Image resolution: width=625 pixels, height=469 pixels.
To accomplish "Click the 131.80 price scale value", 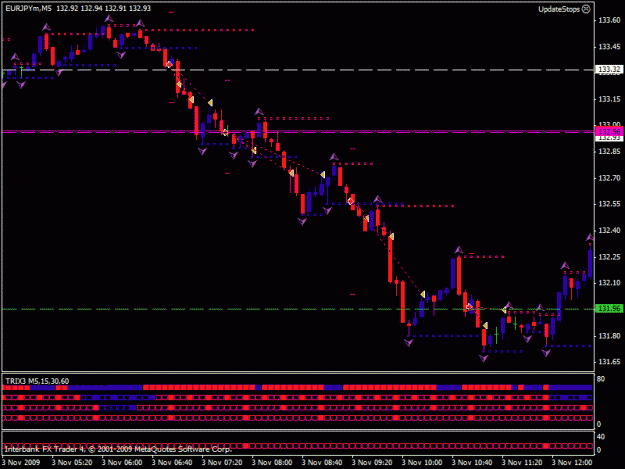I will pyautogui.click(x=609, y=336).
